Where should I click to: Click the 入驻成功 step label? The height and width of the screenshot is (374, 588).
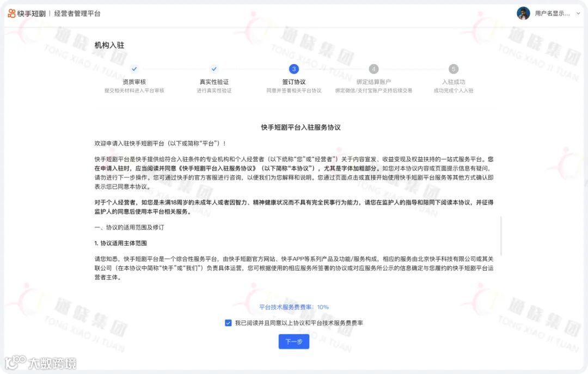click(x=454, y=82)
